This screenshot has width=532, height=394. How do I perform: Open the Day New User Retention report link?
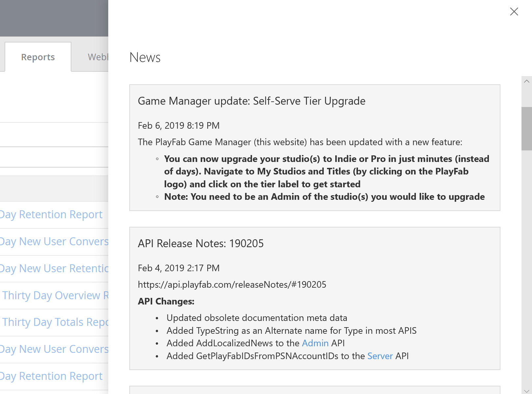coord(54,268)
